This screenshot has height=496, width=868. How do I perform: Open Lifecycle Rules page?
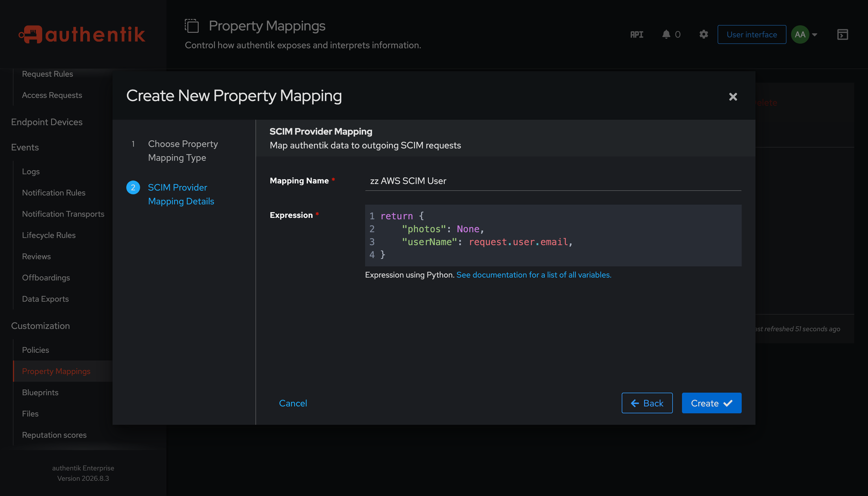pyautogui.click(x=49, y=235)
